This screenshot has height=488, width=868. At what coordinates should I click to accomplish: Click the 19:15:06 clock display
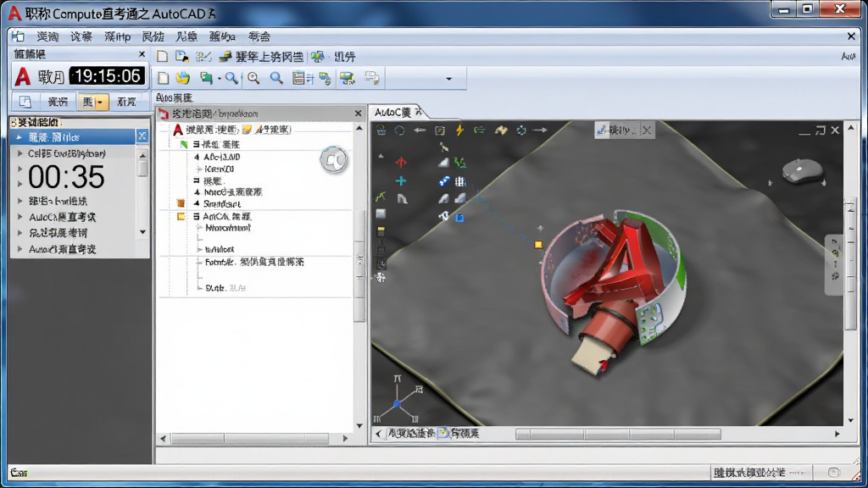point(108,76)
